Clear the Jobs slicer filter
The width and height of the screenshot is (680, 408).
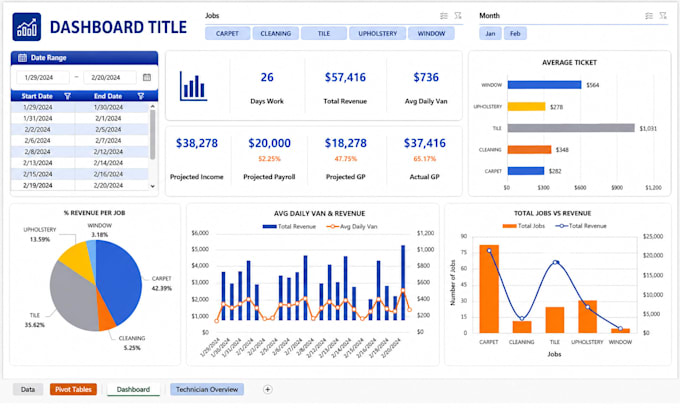click(x=458, y=16)
